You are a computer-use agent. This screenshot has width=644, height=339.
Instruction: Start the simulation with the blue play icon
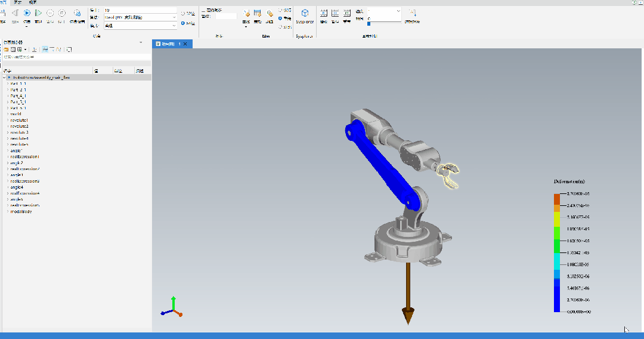click(x=27, y=14)
